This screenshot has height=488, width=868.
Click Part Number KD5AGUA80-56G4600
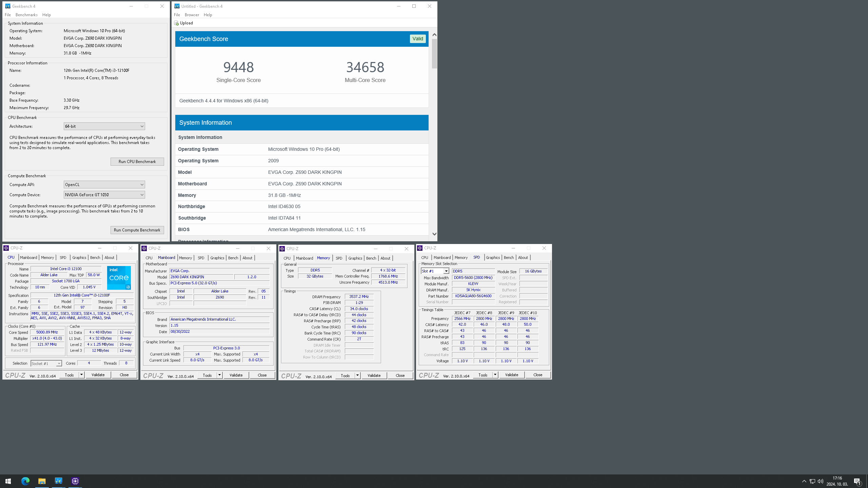(473, 296)
